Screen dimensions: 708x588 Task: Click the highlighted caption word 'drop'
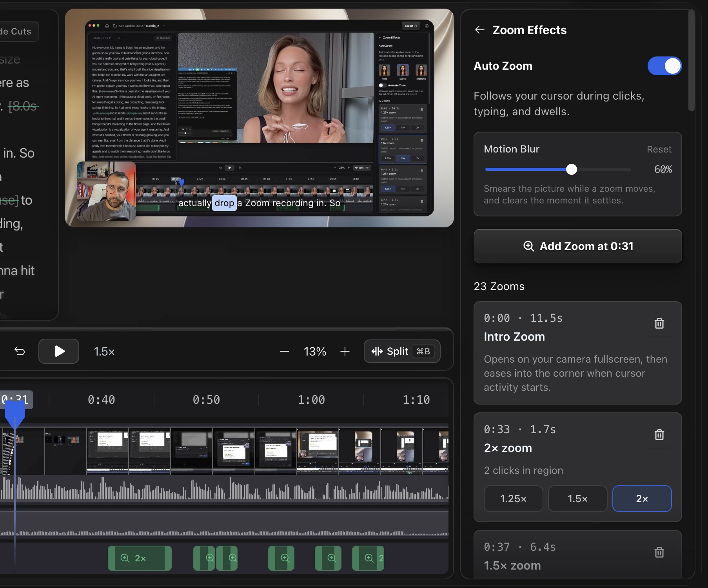tap(224, 203)
